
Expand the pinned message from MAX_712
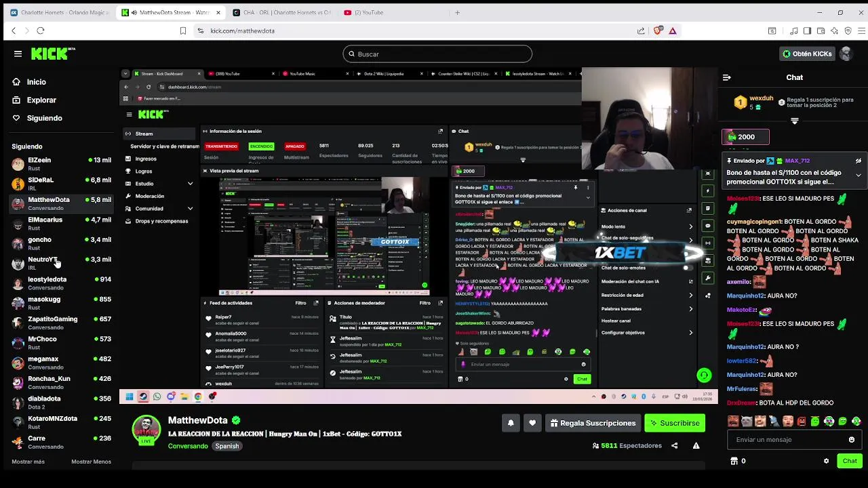(858, 176)
